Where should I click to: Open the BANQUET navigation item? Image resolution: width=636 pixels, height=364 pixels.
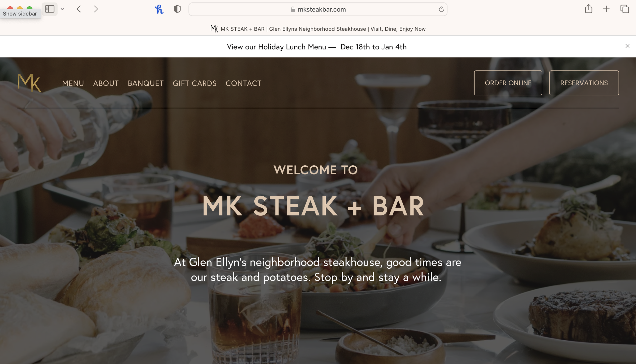pos(146,83)
